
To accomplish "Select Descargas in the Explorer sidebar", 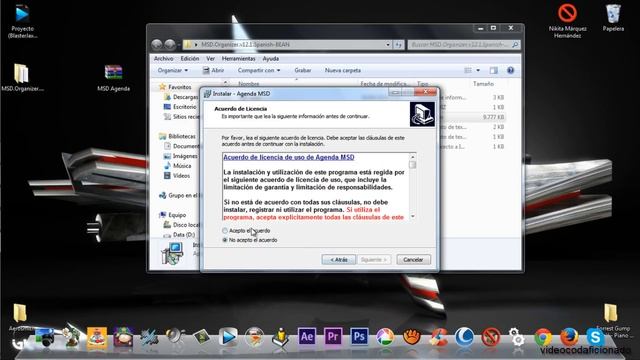I will pyautogui.click(x=181, y=97).
